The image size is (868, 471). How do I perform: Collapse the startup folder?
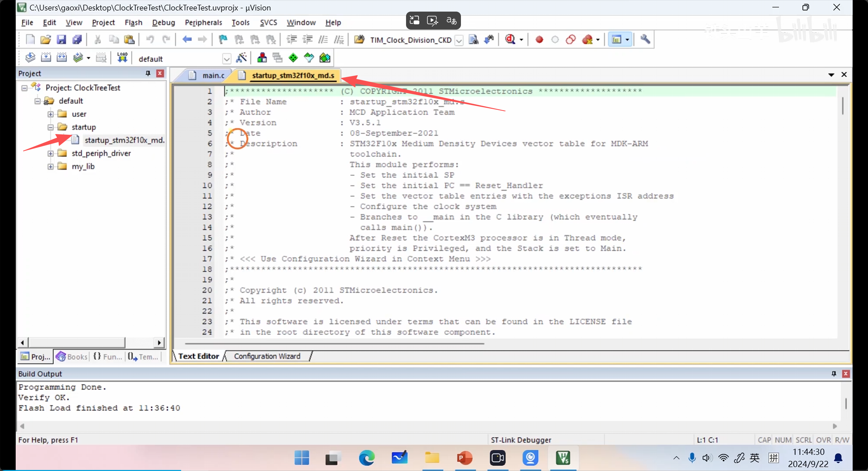click(x=50, y=127)
